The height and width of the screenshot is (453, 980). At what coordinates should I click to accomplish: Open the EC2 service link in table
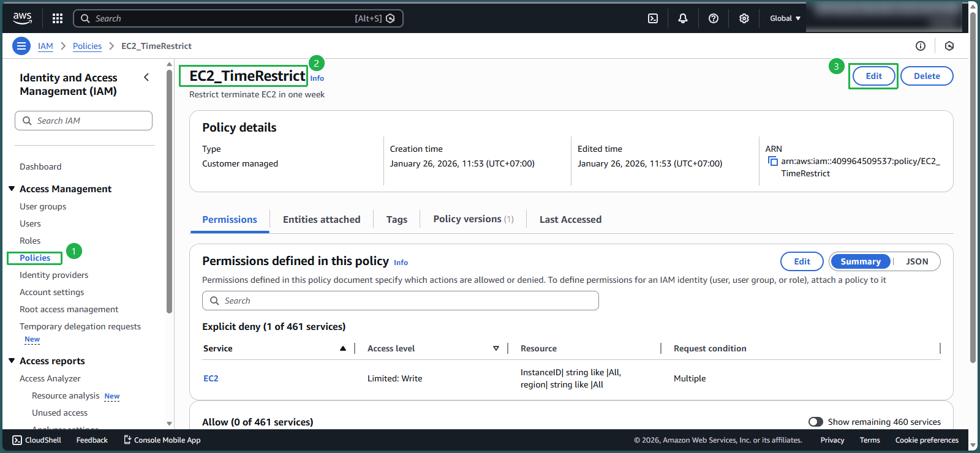[211, 378]
